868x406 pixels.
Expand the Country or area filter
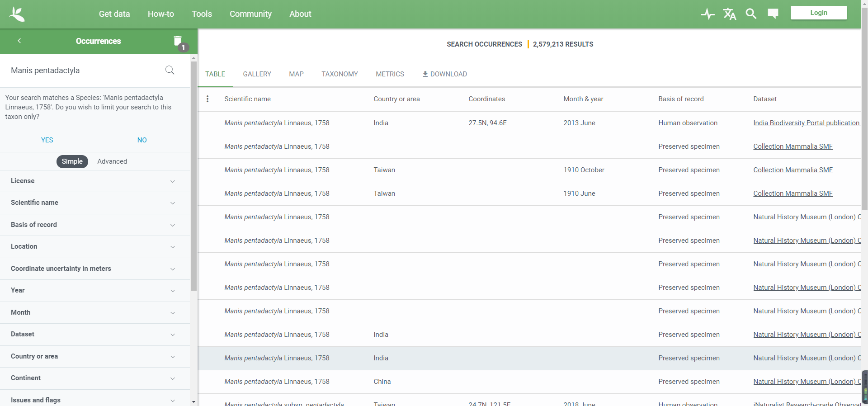click(x=95, y=356)
